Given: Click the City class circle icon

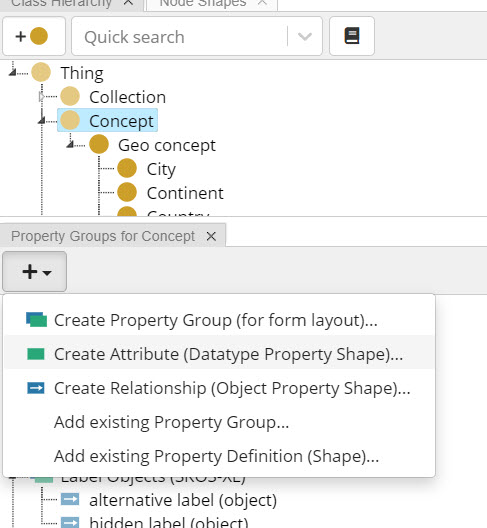Looking at the screenshot, I should tap(127, 168).
